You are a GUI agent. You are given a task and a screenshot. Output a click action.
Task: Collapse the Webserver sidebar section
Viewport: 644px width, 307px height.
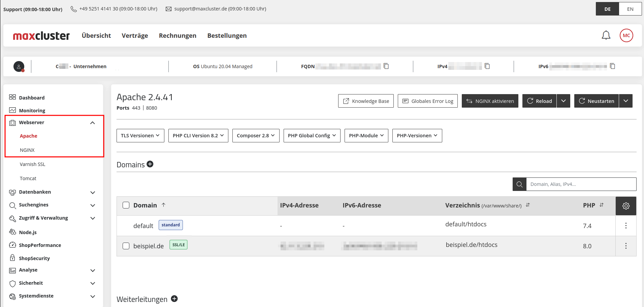92,123
